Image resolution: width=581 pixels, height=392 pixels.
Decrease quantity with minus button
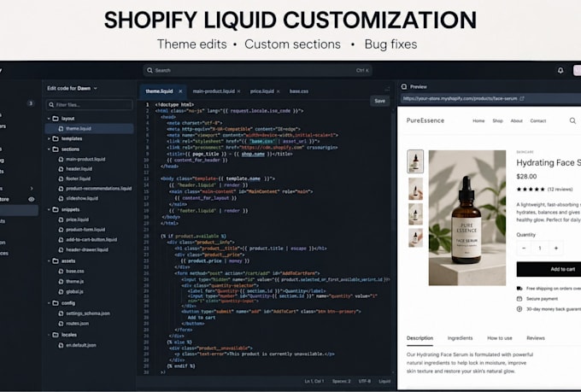click(x=524, y=249)
